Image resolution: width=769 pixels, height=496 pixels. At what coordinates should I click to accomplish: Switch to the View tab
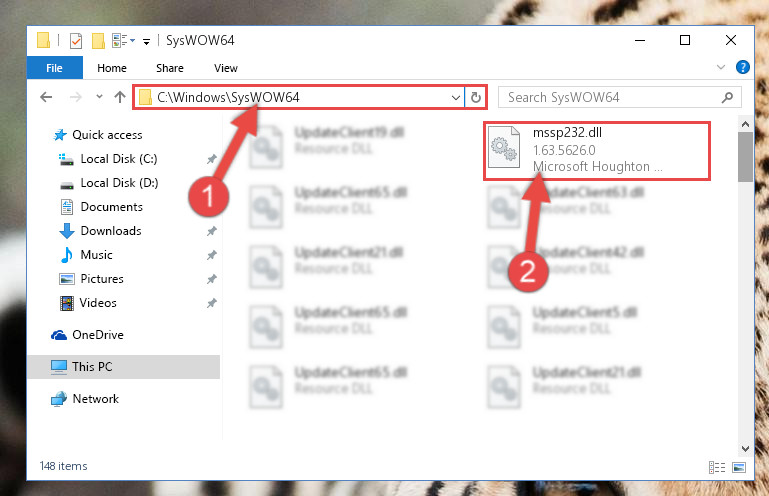[226, 68]
